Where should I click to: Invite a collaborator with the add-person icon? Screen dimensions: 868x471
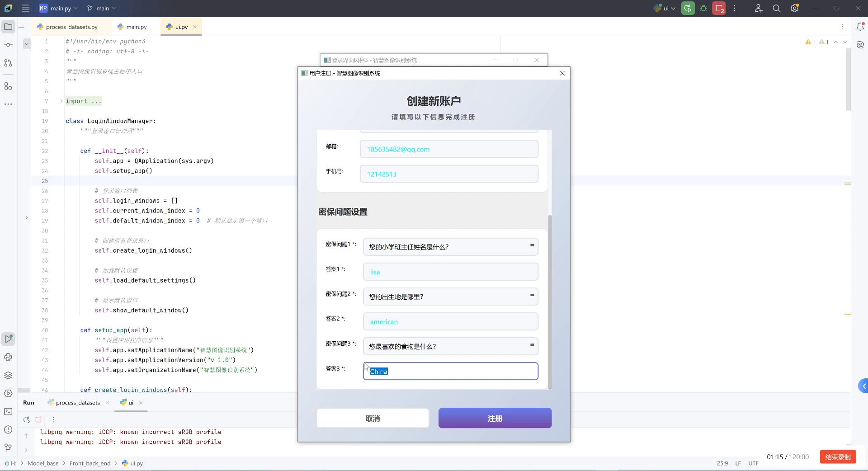point(759,8)
